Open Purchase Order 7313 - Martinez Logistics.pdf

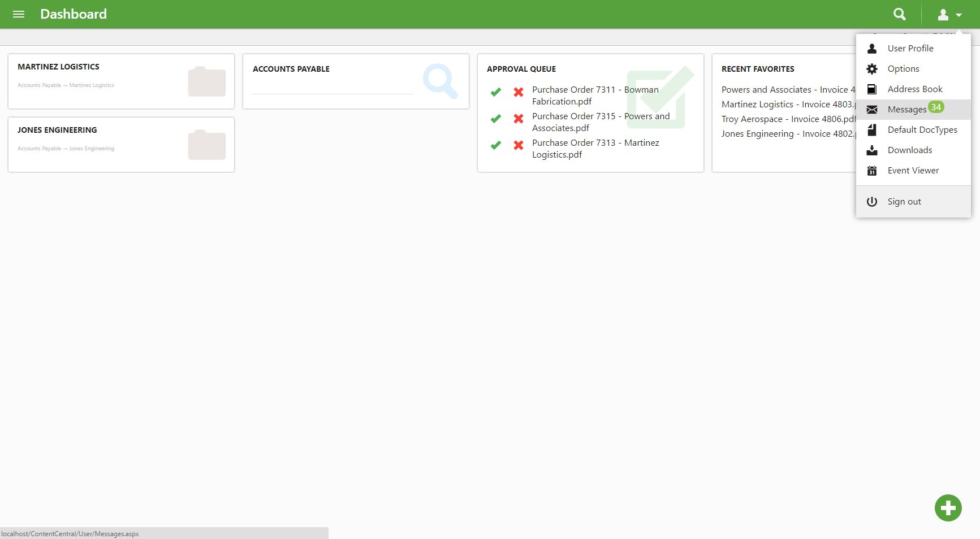[x=595, y=149]
